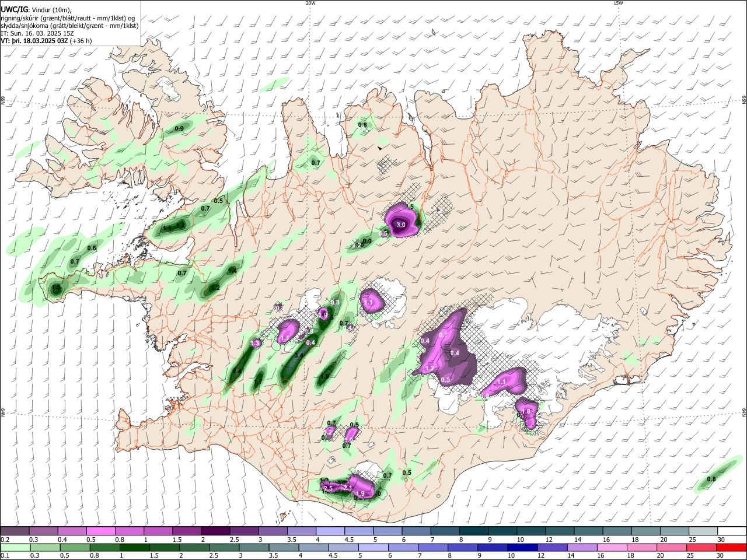
Task: Pick rain swatch between 25 and 30
Action: pyautogui.click(x=701, y=547)
